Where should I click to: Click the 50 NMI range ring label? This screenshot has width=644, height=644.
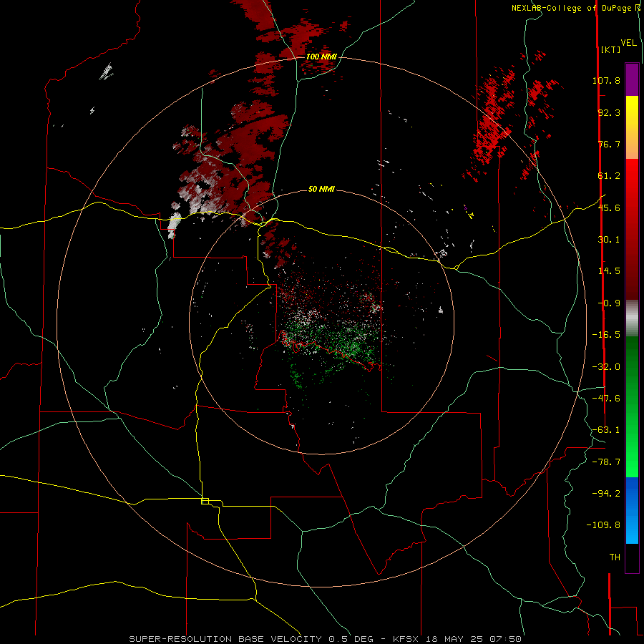(x=321, y=190)
